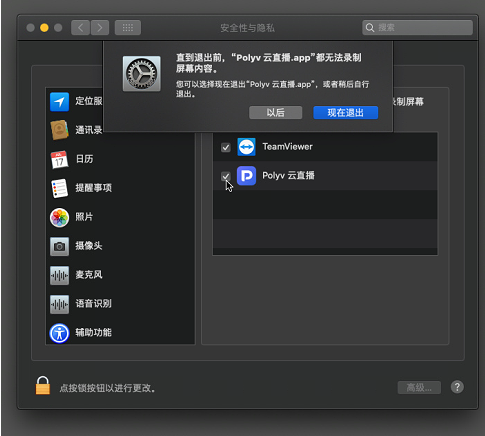Click the 现在退出 button
Viewport: 485px width, 436px height.
pos(345,113)
